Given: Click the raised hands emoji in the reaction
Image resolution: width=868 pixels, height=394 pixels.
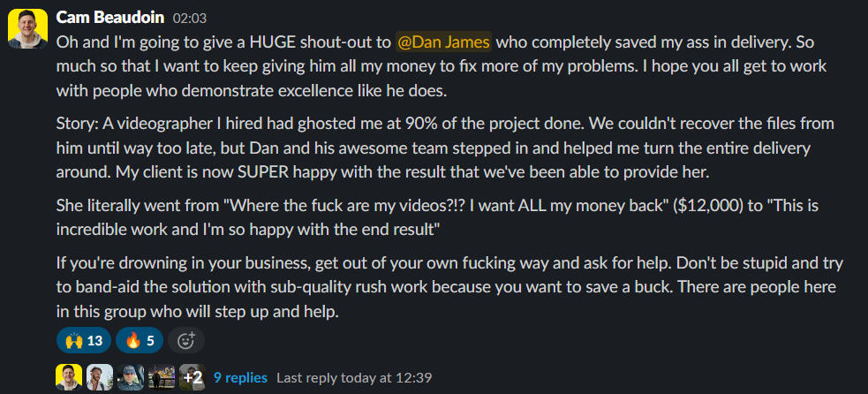Looking at the screenshot, I should tap(73, 340).
